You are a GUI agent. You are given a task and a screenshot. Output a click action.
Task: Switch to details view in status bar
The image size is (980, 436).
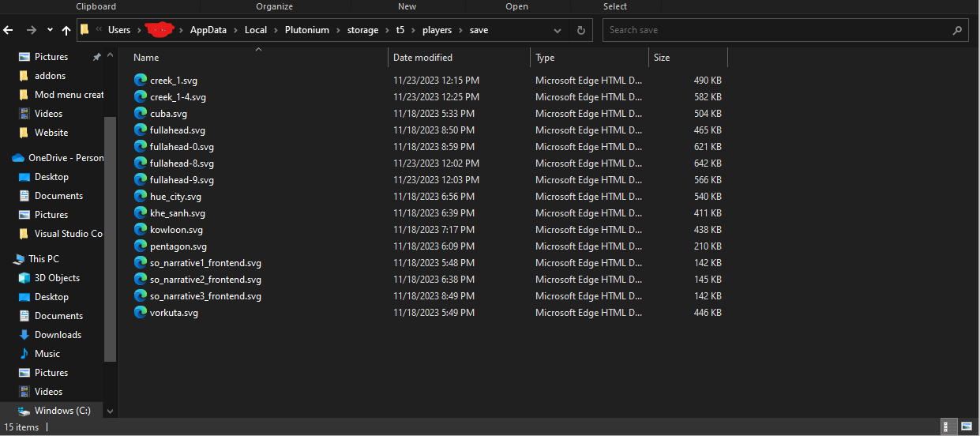click(x=946, y=427)
